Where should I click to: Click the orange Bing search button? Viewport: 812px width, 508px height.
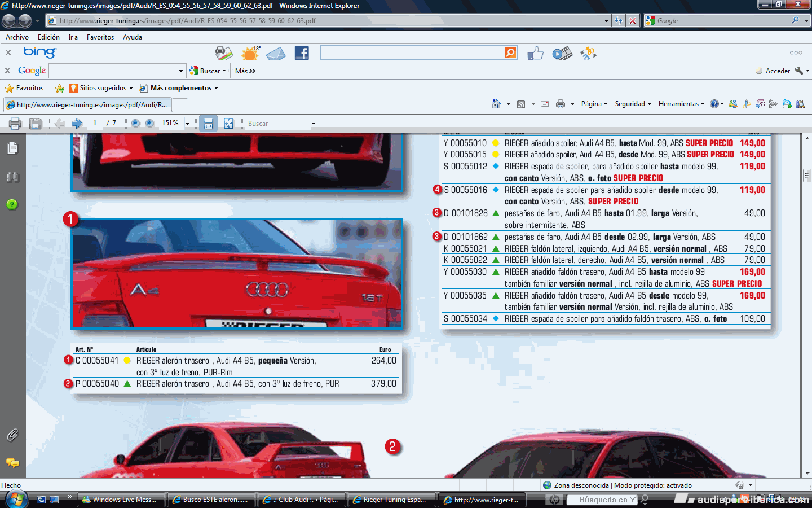(x=510, y=53)
